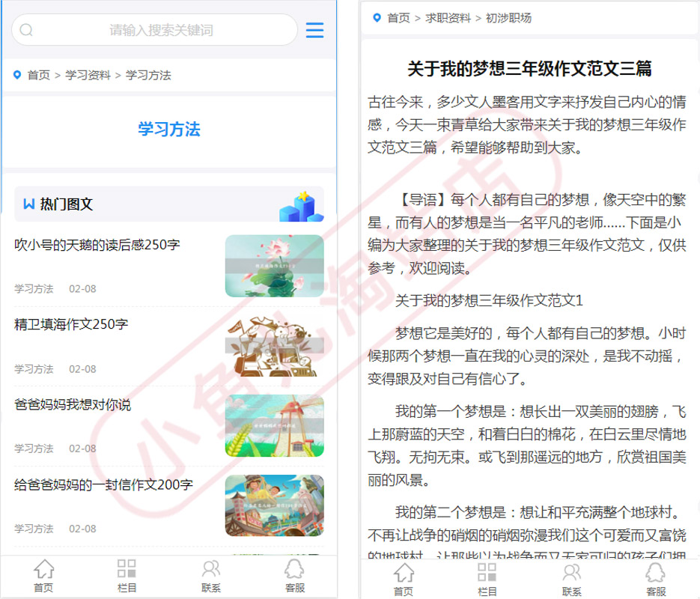
Task: Select the 学习方法 category heading
Action: (x=168, y=129)
